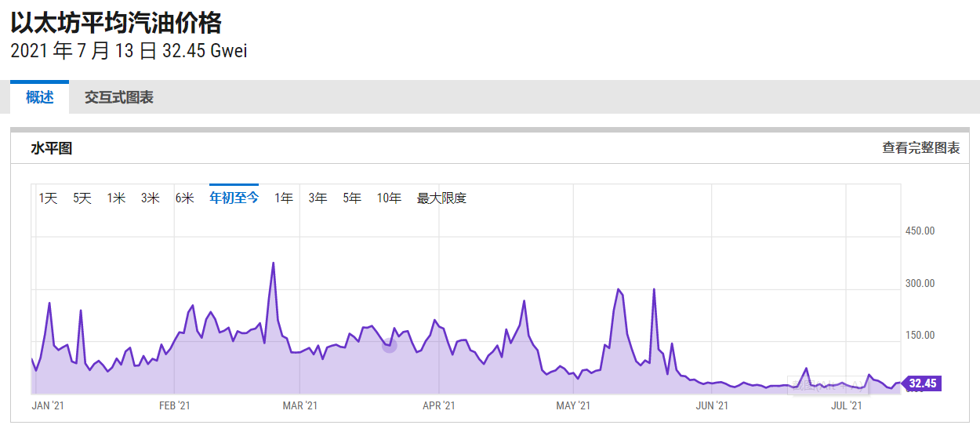Click the MAY '21 axis label
The image size is (980, 436).
point(573,405)
